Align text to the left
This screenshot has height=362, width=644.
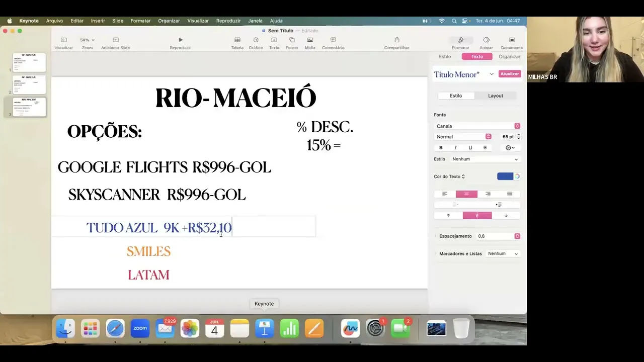tap(445, 194)
